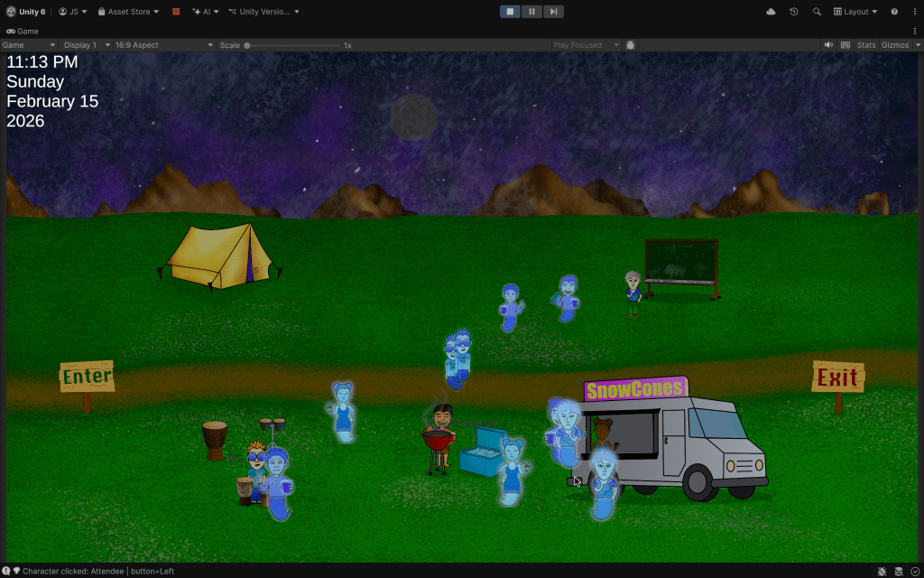Open the Undo History icon
The height and width of the screenshot is (578, 924).
click(x=794, y=12)
